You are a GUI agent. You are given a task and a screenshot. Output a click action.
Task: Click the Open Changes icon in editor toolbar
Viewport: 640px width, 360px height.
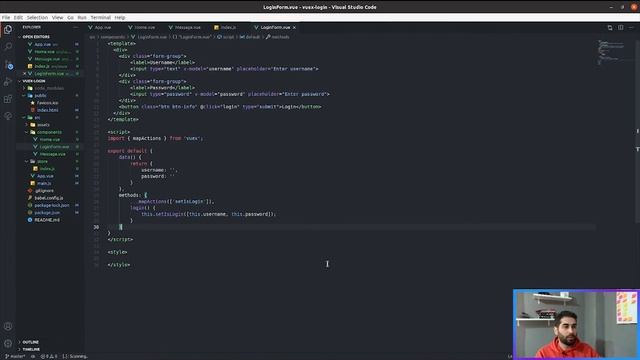(x=610, y=28)
